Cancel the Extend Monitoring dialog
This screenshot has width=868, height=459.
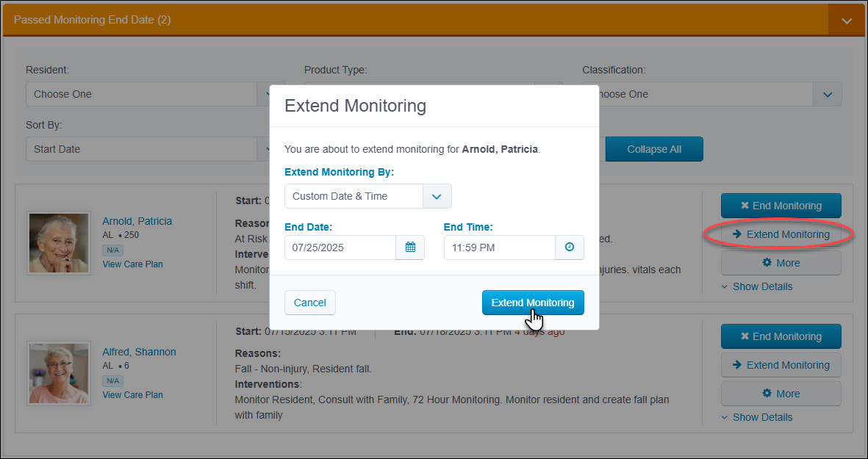[x=310, y=303]
